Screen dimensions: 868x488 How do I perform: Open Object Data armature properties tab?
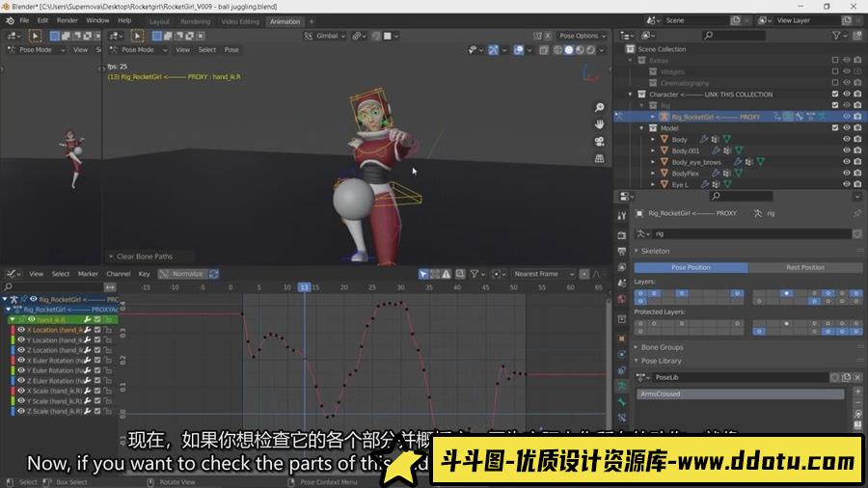[x=622, y=386]
